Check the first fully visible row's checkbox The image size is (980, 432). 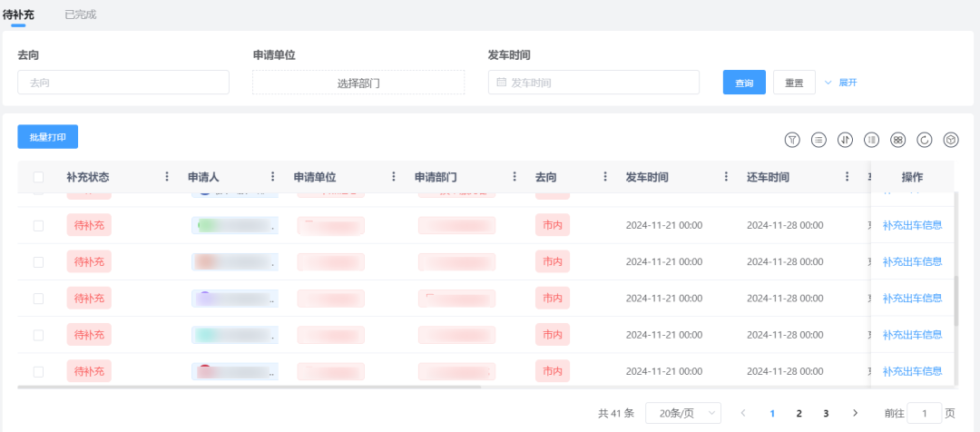38,225
